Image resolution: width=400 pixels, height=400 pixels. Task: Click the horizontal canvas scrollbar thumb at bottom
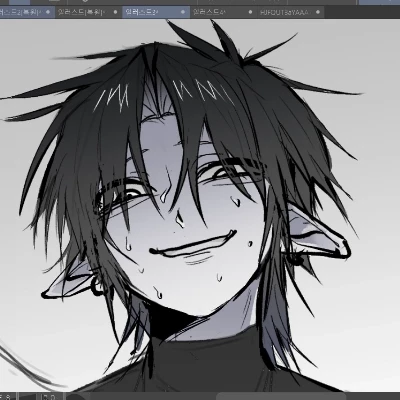point(282,396)
